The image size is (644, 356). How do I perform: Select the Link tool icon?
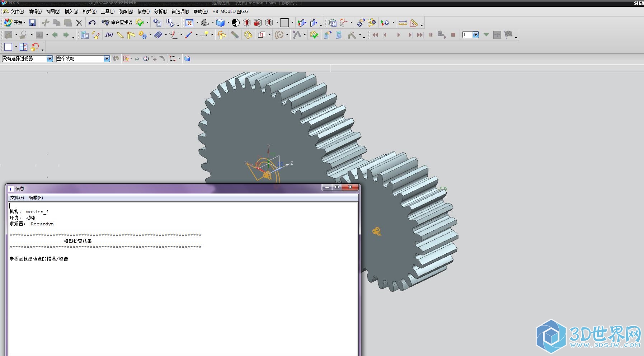[120, 35]
